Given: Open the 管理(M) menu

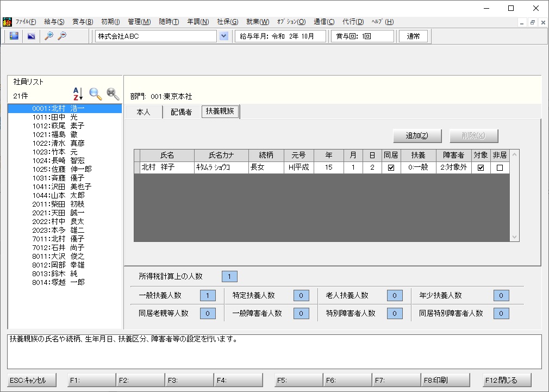Looking at the screenshot, I should click(x=139, y=22).
